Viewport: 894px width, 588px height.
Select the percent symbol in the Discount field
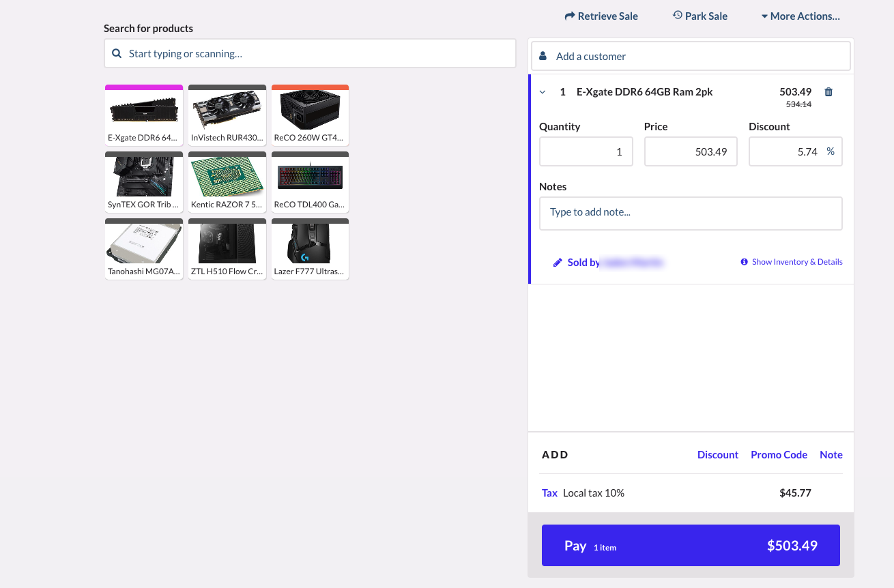pos(831,151)
